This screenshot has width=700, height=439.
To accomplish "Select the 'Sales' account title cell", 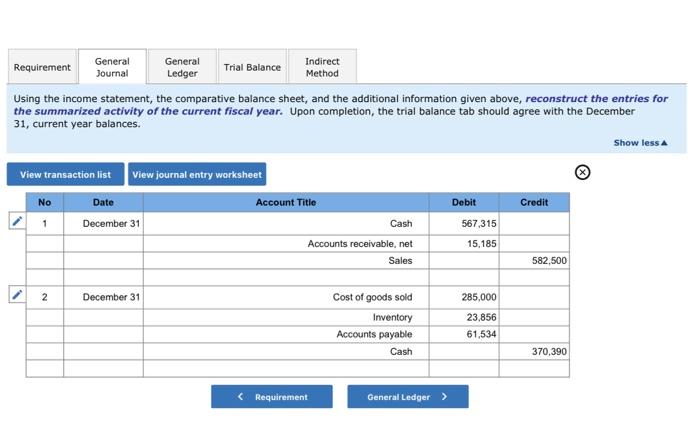I will pos(286,261).
